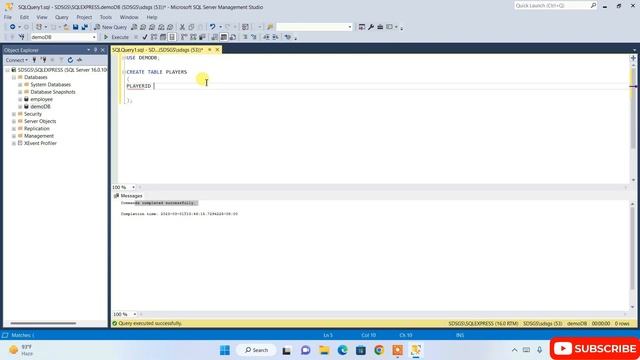Click the Properties wrench icon
640x360 pixels.
coord(371,27)
